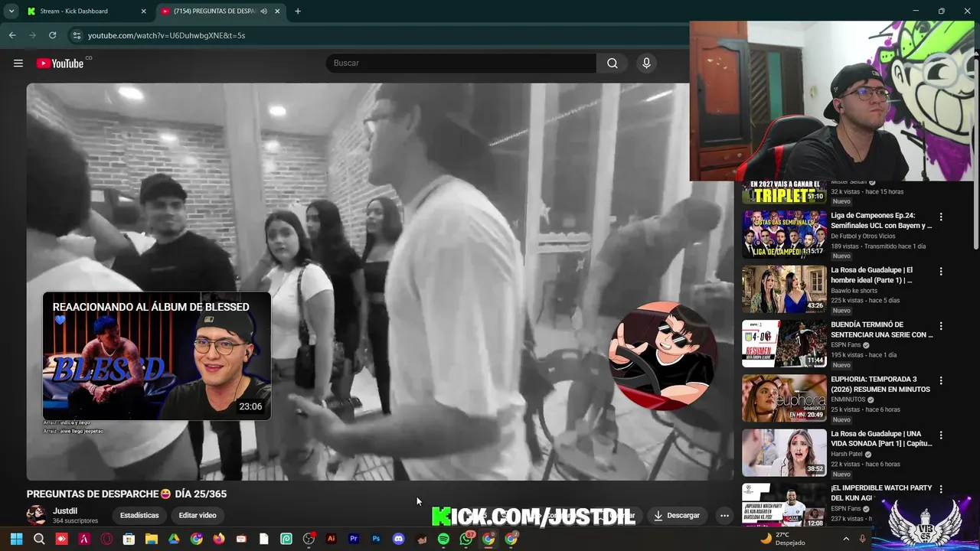Open the Euphoria season 3 thumbnail
Viewport: 980px width, 551px height.
click(x=784, y=398)
